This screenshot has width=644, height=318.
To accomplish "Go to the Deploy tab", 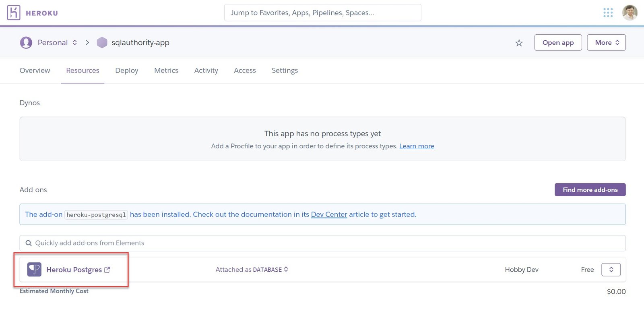I will [127, 71].
